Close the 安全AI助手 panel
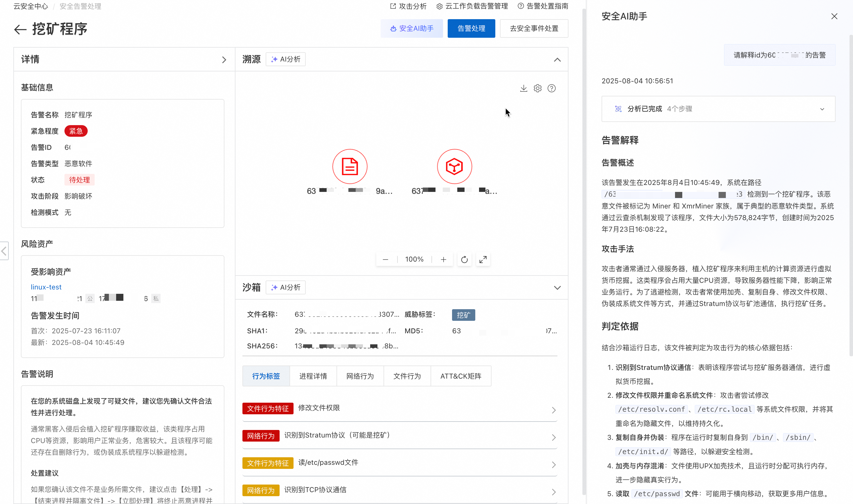This screenshot has width=853, height=504. 834,16
